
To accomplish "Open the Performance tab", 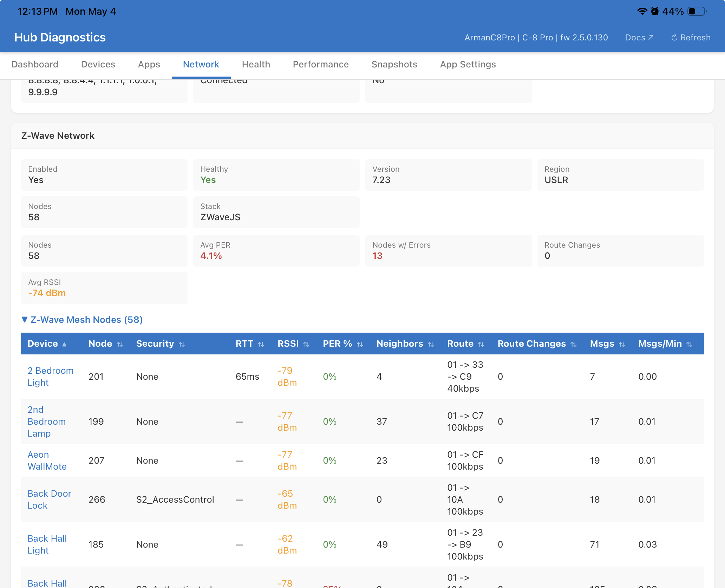I will (x=321, y=64).
